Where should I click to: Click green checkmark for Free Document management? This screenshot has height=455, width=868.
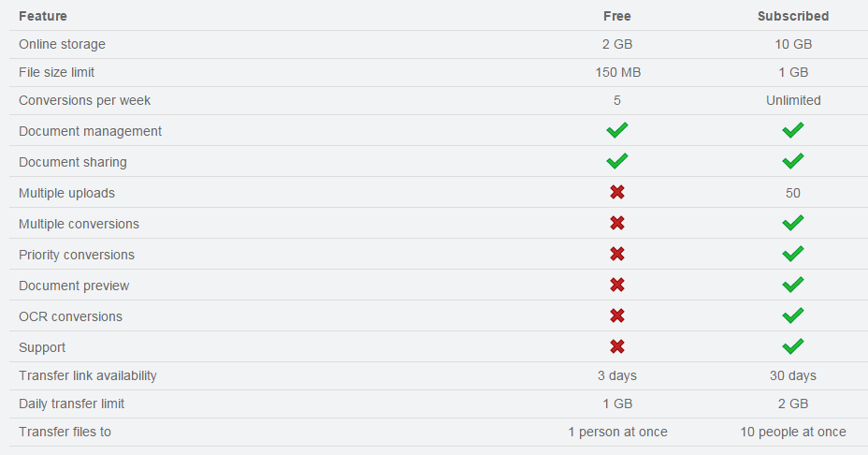pyautogui.click(x=617, y=130)
